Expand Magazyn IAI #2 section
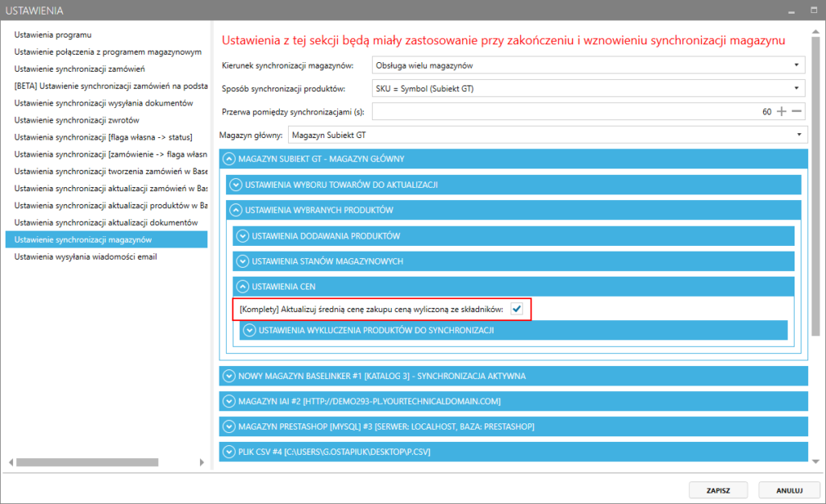826x504 pixels. (x=513, y=401)
